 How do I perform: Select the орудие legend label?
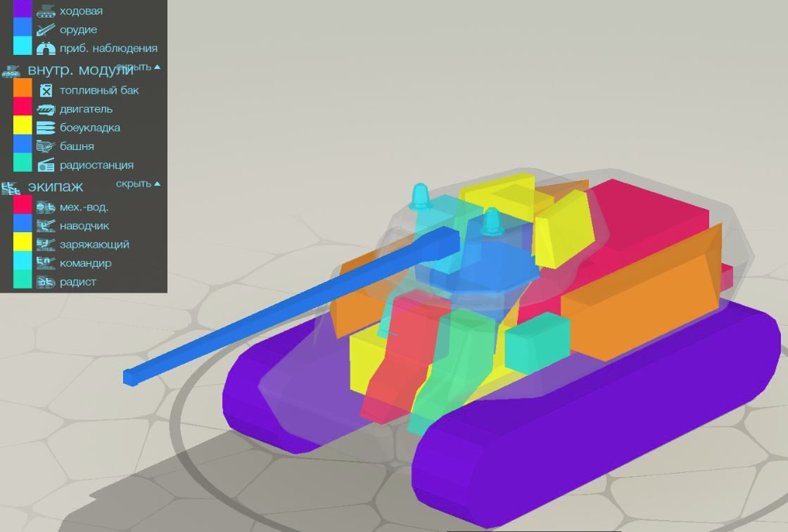click(78, 30)
